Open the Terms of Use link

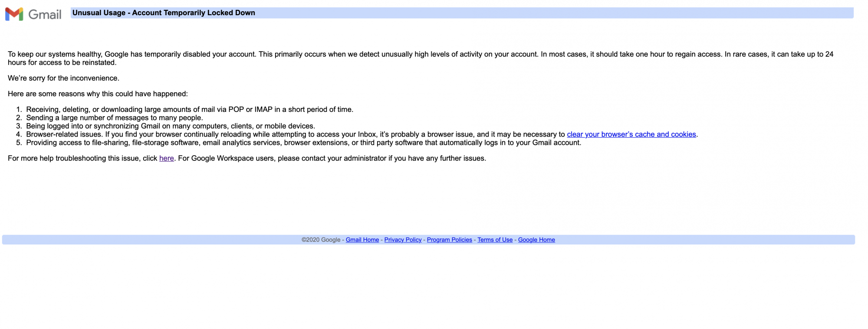coord(495,240)
